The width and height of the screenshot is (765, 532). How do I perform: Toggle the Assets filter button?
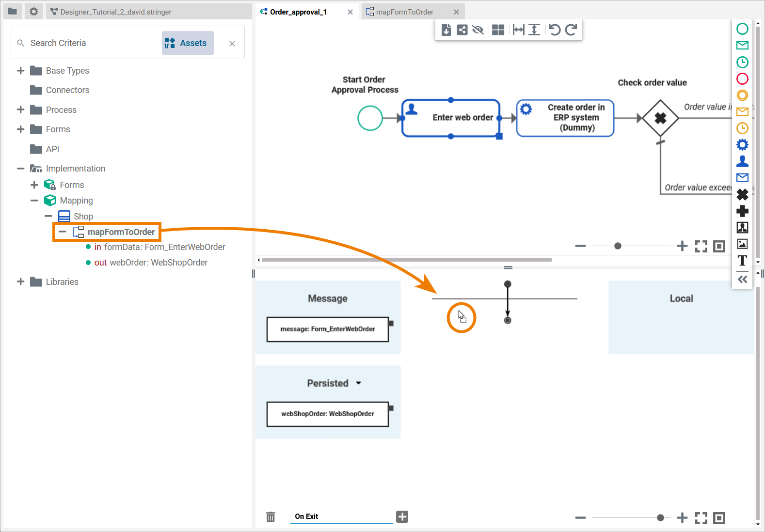click(188, 43)
